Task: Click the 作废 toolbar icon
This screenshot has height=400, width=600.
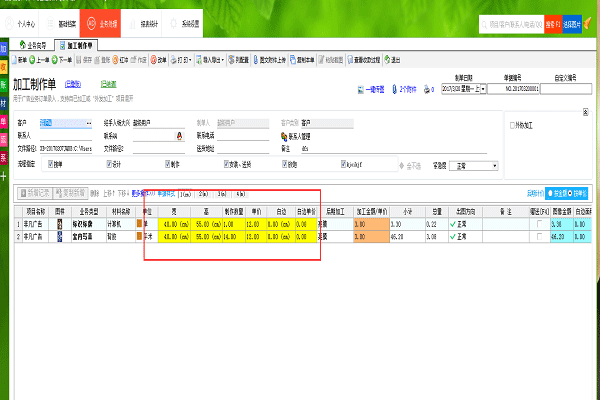Action: [139, 60]
